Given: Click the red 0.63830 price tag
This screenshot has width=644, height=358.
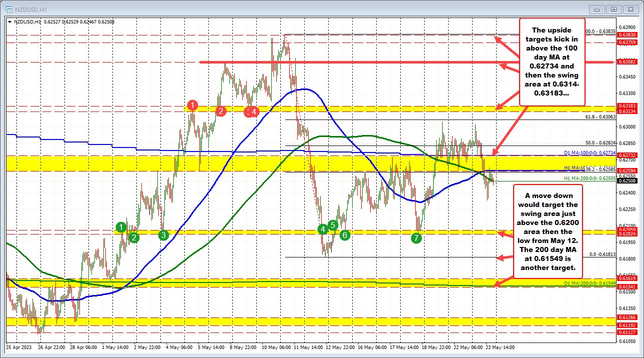Looking at the screenshot, I should tap(627, 35).
